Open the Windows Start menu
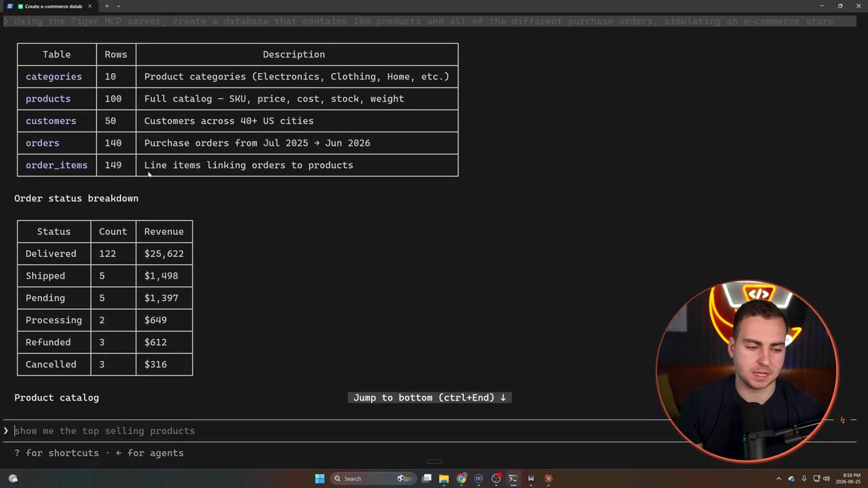Viewport: 868px width, 488px height. click(319, 479)
